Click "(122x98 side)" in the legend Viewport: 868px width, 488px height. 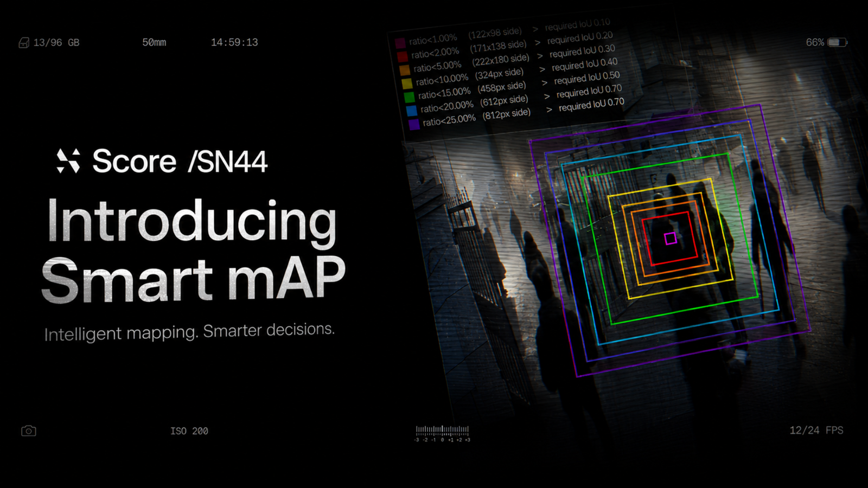495,33
